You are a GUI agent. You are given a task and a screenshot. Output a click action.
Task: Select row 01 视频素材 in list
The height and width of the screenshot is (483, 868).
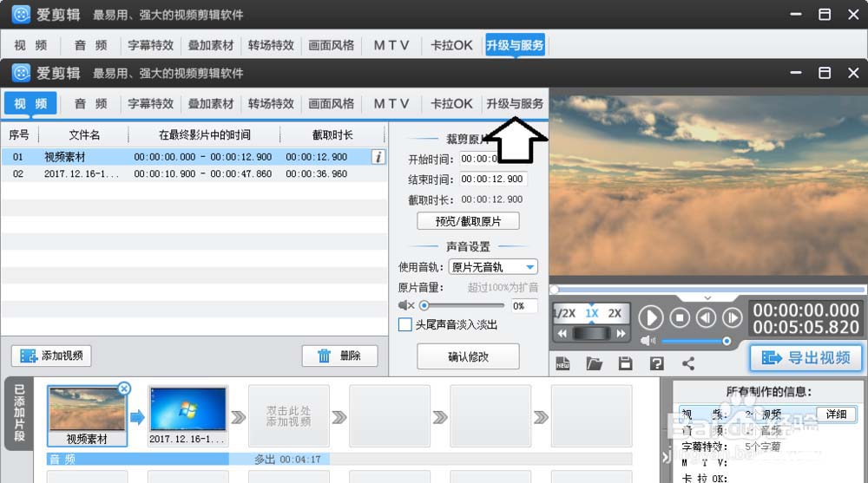[194, 157]
